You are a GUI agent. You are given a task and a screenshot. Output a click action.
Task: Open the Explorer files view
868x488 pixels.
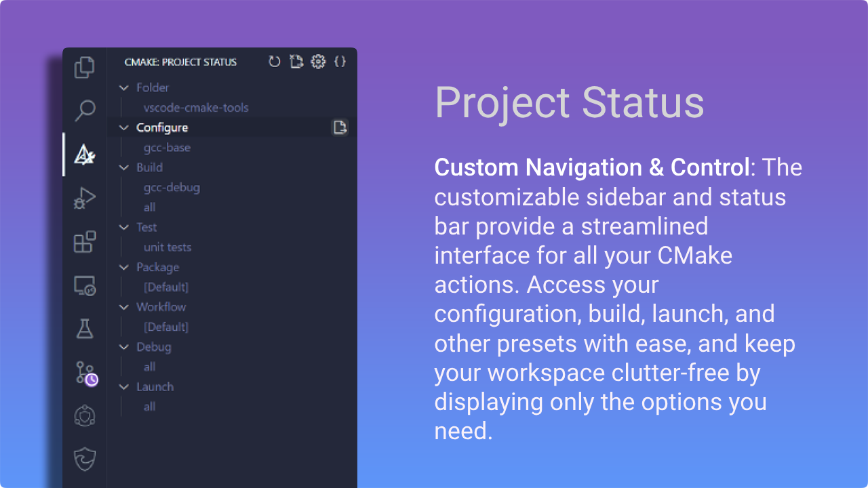click(84, 67)
